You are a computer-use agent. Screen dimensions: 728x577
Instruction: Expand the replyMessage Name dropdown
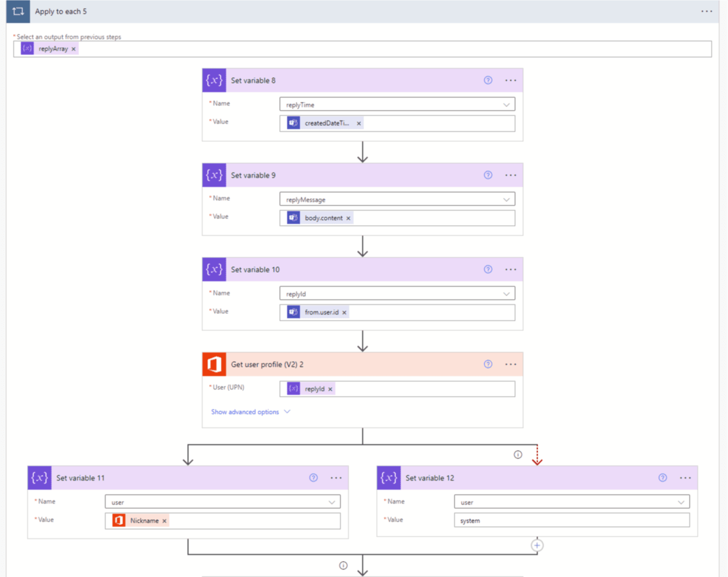click(x=506, y=200)
